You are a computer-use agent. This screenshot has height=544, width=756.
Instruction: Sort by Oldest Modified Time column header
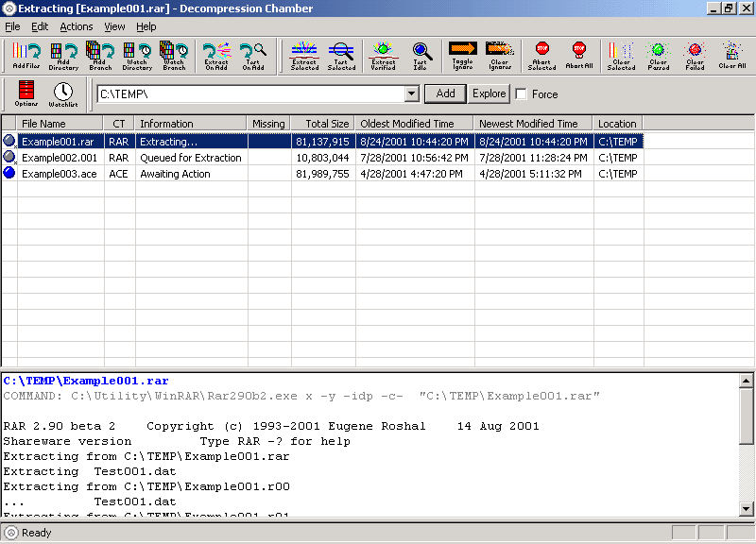click(415, 124)
